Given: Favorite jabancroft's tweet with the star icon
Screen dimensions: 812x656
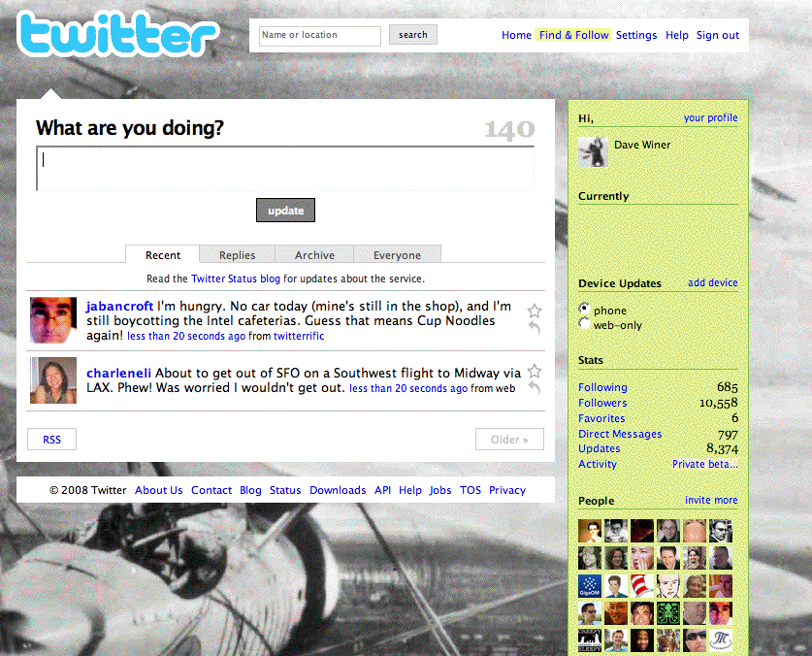Looking at the screenshot, I should click(x=535, y=311).
